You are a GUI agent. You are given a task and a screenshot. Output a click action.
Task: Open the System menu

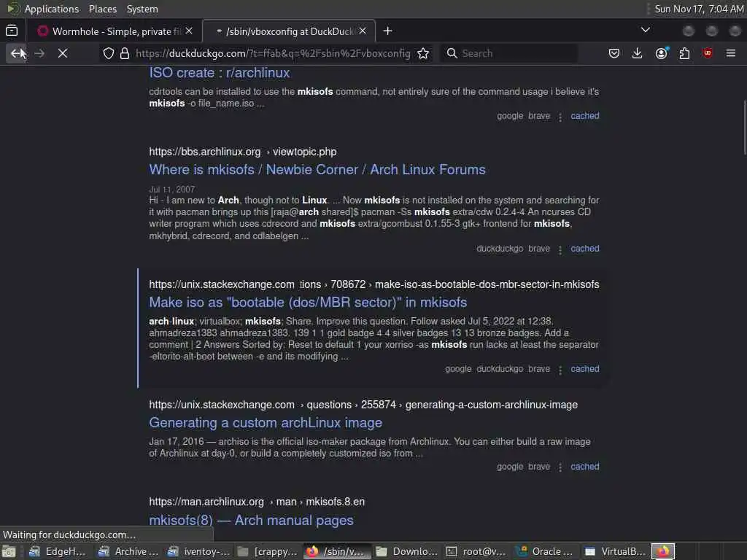click(142, 9)
